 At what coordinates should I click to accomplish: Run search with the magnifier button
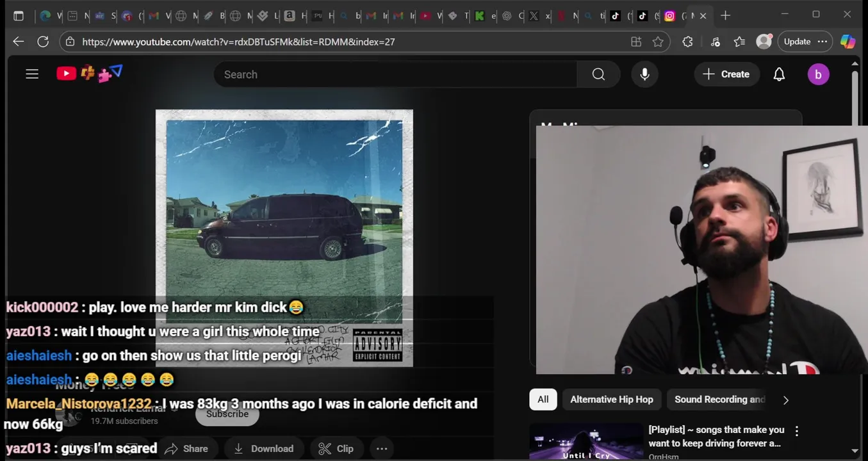tap(598, 74)
